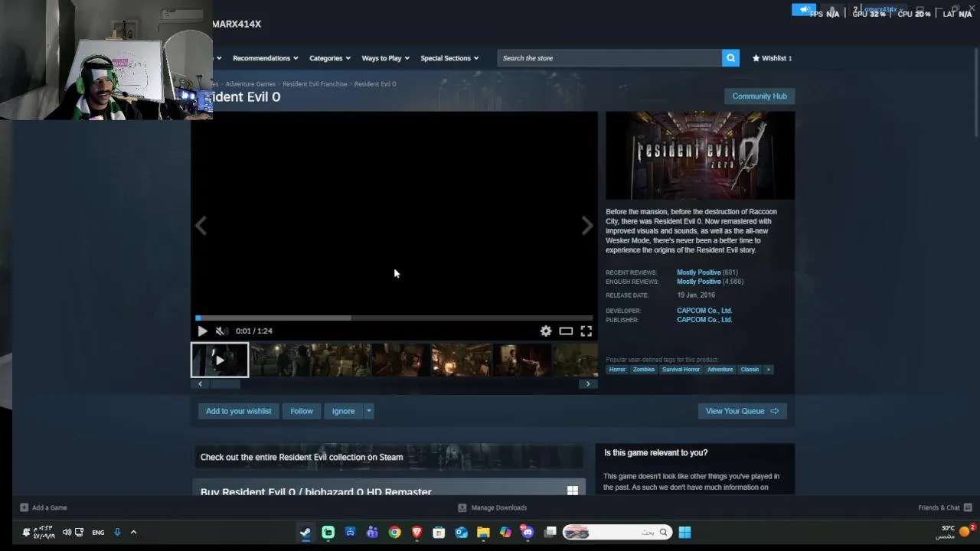This screenshot has width=980, height=551.
Task: Select the Horror tag
Action: pyautogui.click(x=617, y=370)
